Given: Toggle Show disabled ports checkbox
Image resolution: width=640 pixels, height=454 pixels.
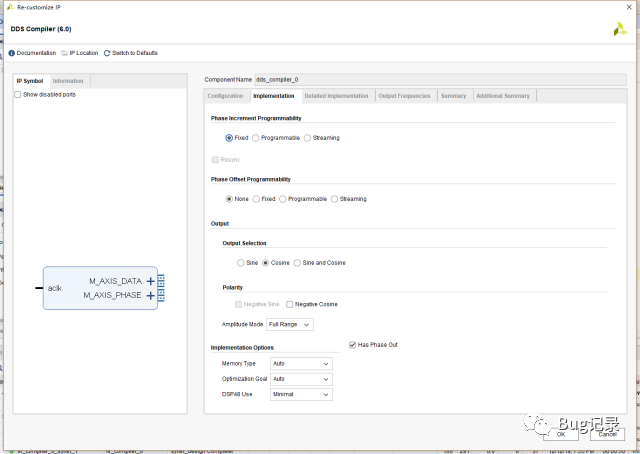Looking at the screenshot, I should [x=18, y=95].
